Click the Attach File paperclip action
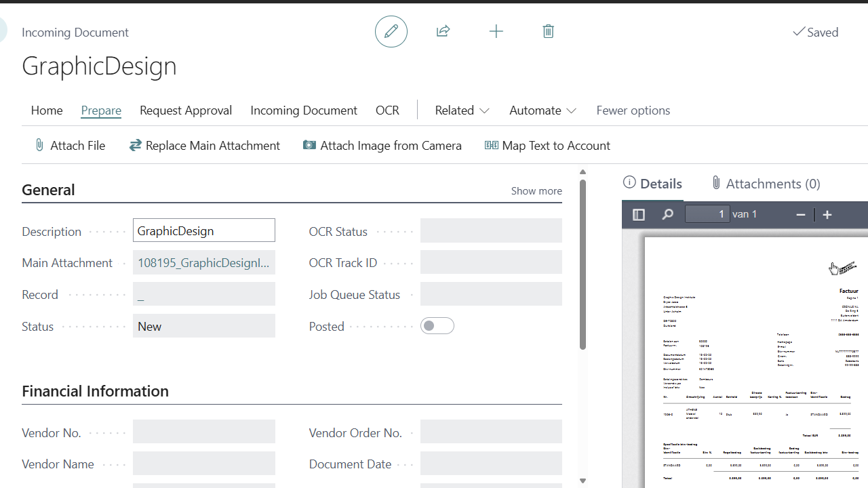The image size is (868, 488). coord(70,145)
